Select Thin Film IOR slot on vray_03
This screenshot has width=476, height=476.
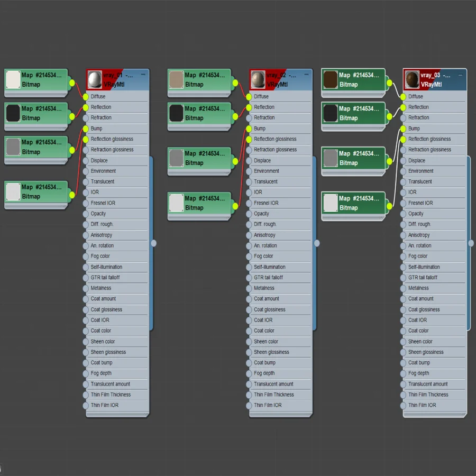click(435, 405)
